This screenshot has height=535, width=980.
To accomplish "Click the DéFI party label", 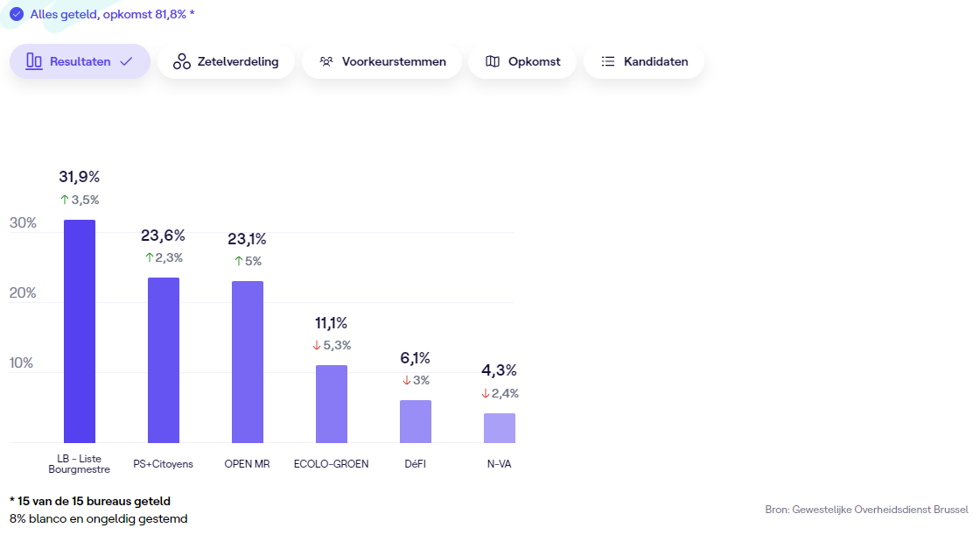I will [x=416, y=464].
